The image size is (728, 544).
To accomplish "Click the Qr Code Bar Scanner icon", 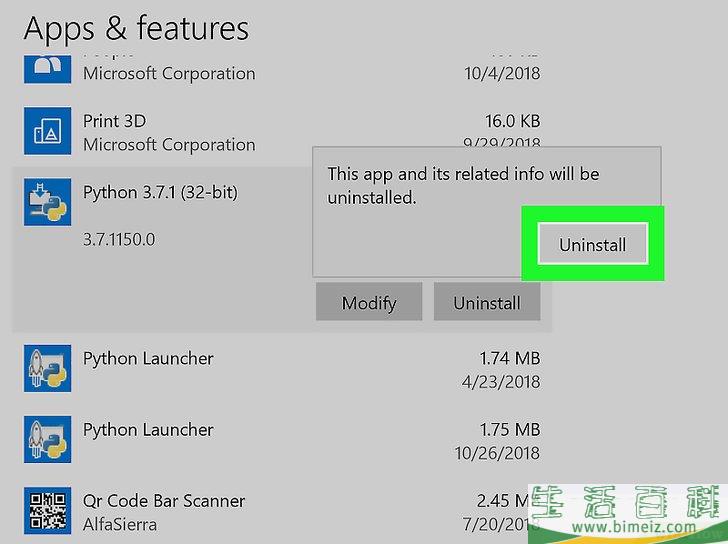I will (47, 511).
